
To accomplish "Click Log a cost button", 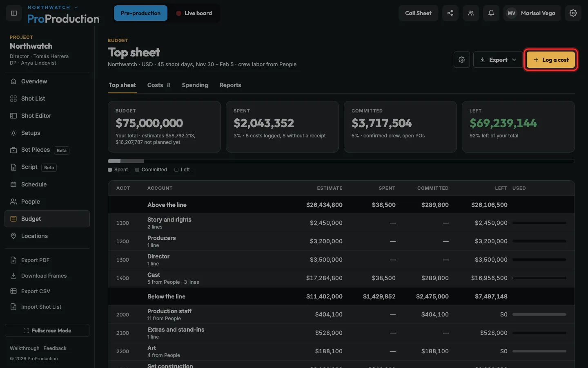I will coord(551,60).
